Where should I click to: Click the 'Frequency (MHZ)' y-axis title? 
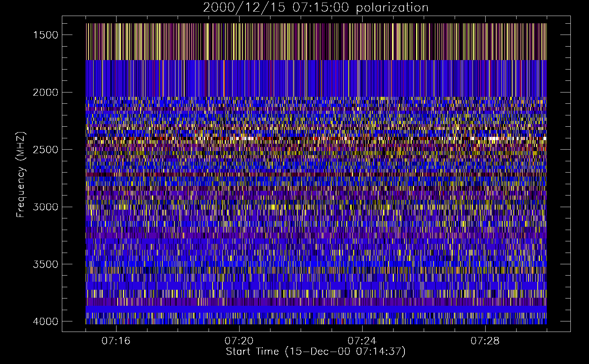coord(21,174)
